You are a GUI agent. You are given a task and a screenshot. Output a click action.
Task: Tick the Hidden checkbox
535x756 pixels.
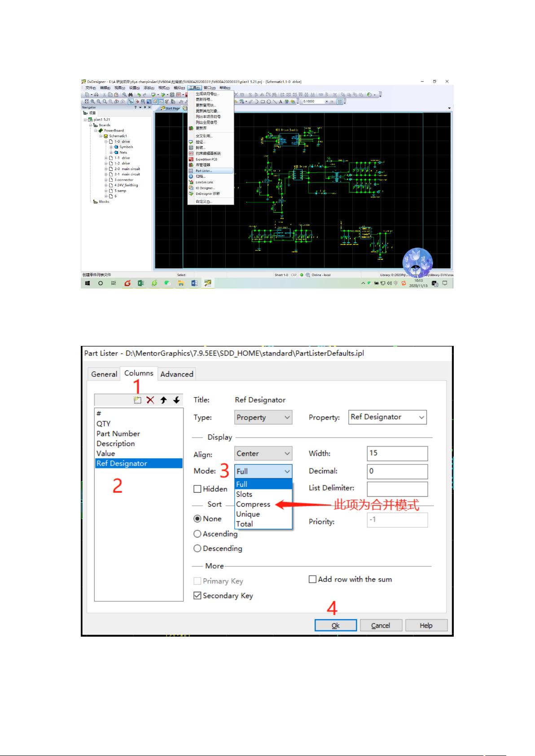pyautogui.click(x=197, y=489)
